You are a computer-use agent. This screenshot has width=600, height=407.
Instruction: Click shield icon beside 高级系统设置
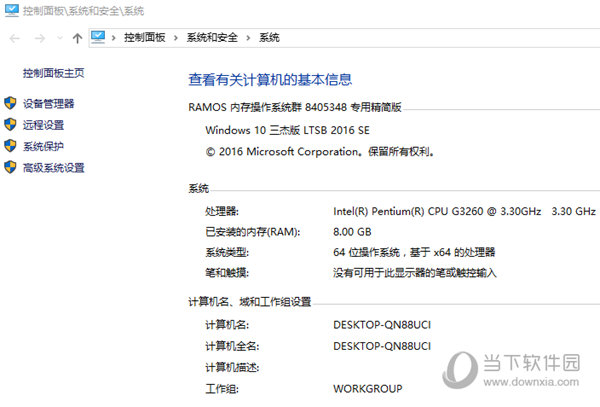click(x=10, y=167)
